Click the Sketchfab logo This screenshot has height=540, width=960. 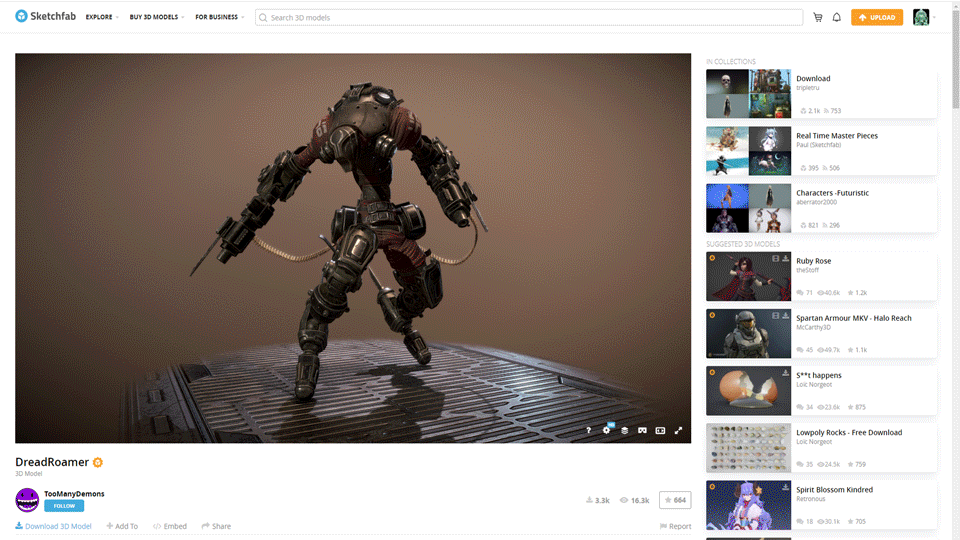pyautogui.click(x=45, y=17)
